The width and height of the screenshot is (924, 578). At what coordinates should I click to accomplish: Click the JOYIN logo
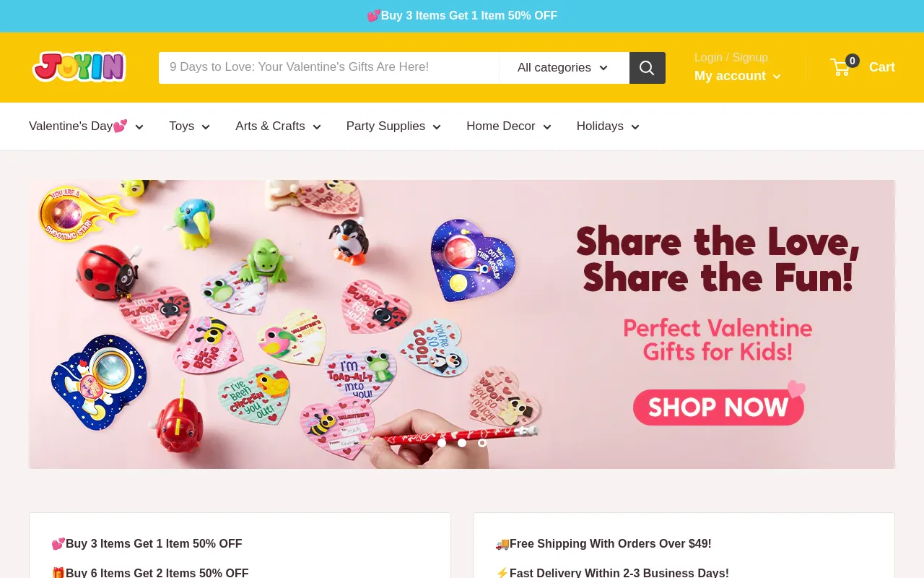click(79, 67)
